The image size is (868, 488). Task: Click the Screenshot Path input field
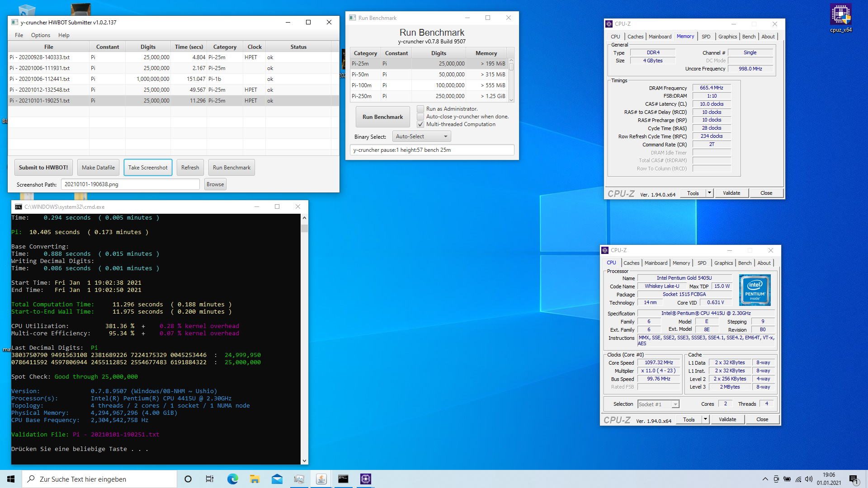[130, 184]
